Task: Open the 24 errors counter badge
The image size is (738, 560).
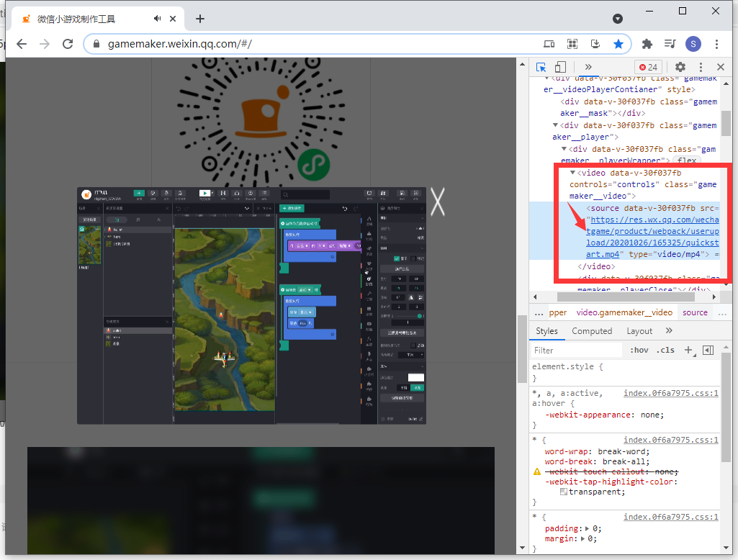Action: [648, 67]
